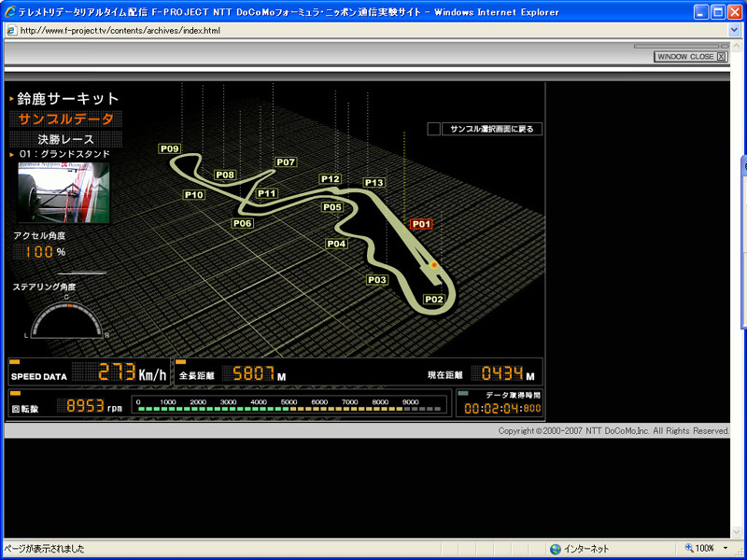Select track marker P02

click(x=434, y=299)
